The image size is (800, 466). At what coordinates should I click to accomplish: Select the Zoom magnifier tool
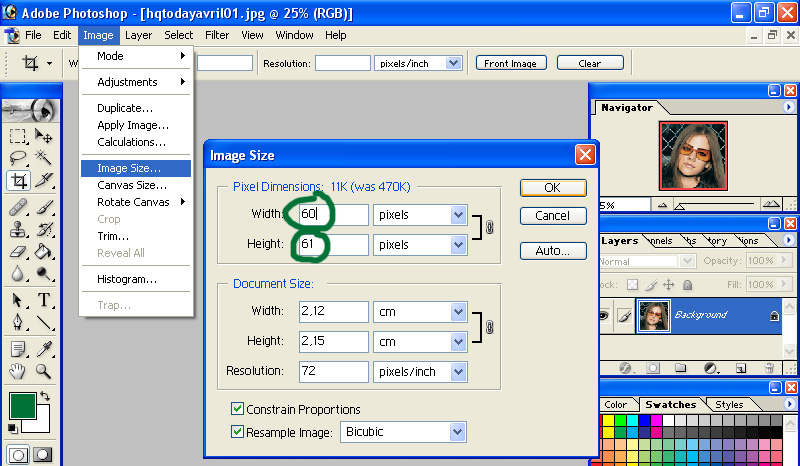coord(44,372)
